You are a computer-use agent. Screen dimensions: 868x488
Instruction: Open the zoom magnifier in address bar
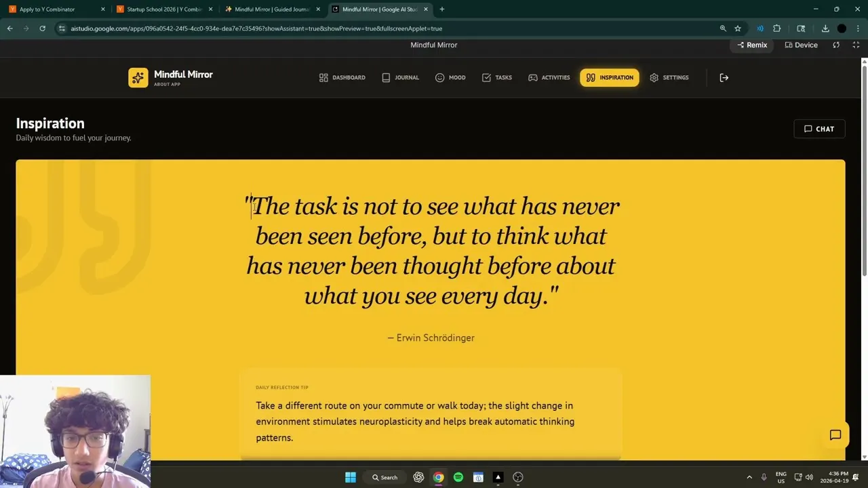tap(723, 28)
